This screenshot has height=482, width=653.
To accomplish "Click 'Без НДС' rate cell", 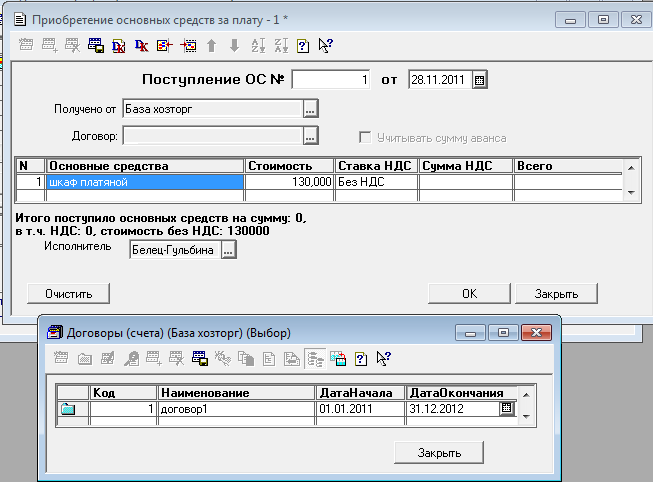I will point(376,182).
